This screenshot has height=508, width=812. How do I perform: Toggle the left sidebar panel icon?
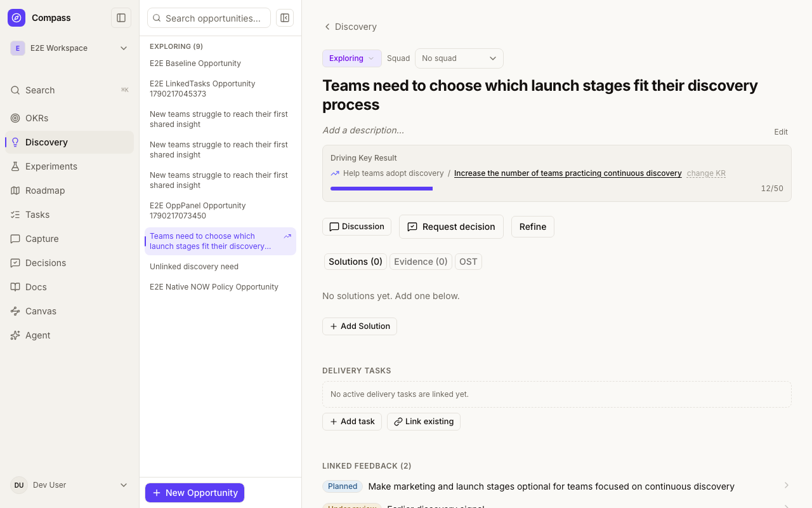click(x=121, y=18)
